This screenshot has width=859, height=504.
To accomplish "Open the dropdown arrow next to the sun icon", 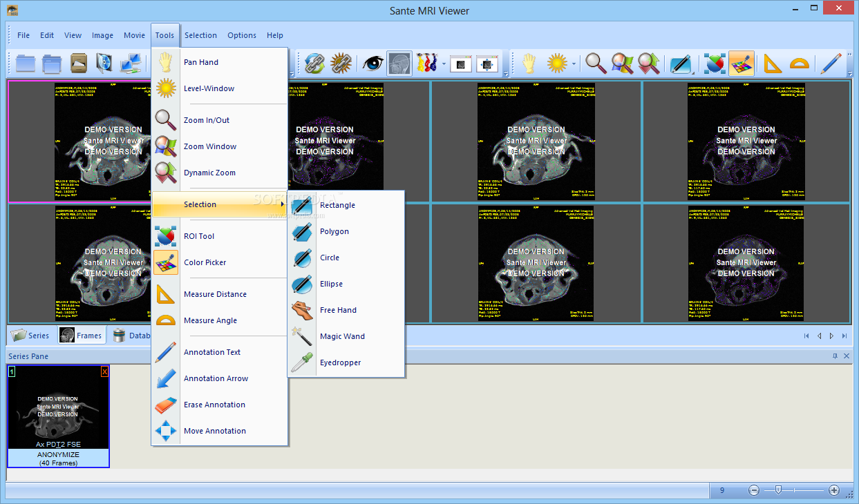I will click(574, 64).
